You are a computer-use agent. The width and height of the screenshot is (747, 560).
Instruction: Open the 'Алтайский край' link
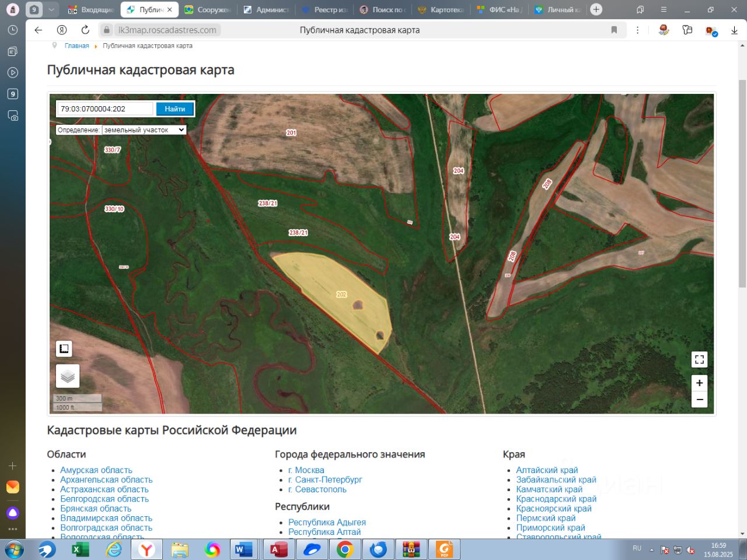[x=547, y=470]
